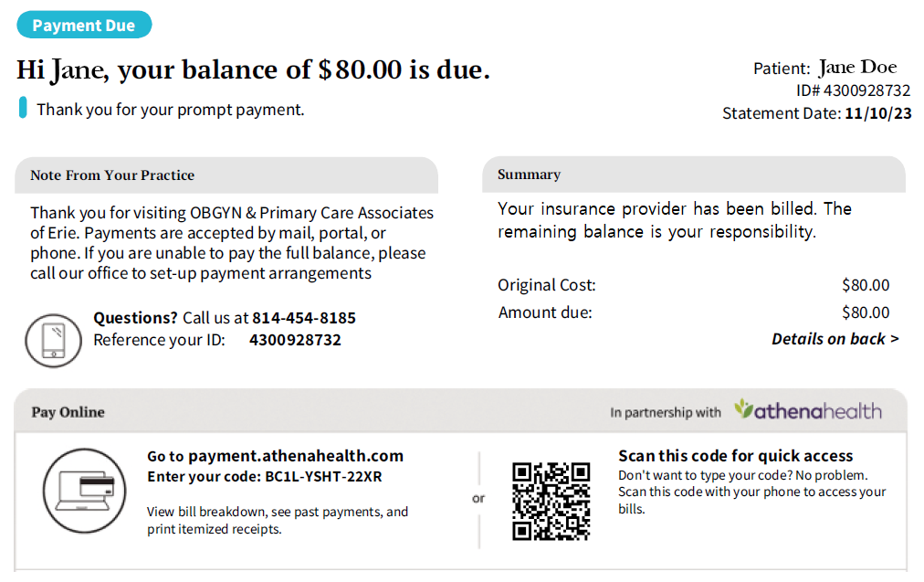924x582 pixels.
Task: Click the laptop with credit card icon
Action: pos(84,491)
